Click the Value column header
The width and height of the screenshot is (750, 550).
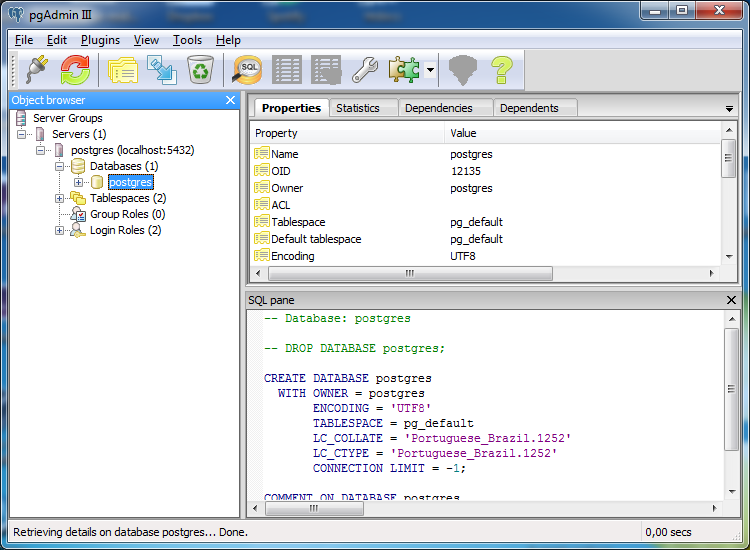coord(583,133)
